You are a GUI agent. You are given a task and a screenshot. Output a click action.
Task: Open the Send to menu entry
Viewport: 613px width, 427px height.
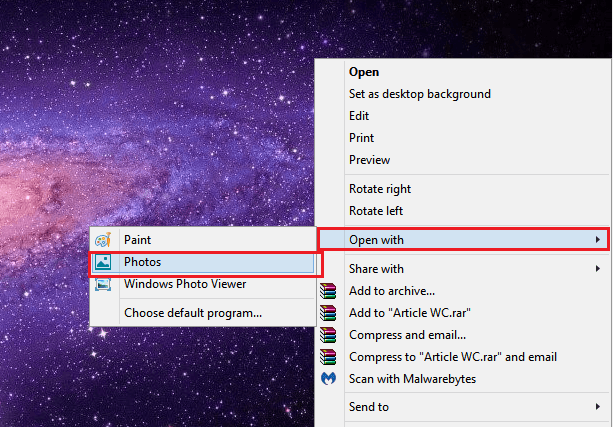(463, 407)
